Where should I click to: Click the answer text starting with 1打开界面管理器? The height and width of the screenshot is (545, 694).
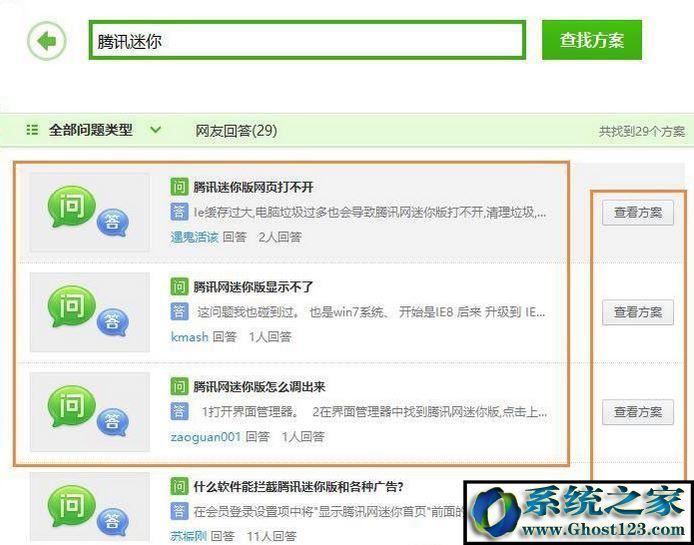click(x=374, y=412)
